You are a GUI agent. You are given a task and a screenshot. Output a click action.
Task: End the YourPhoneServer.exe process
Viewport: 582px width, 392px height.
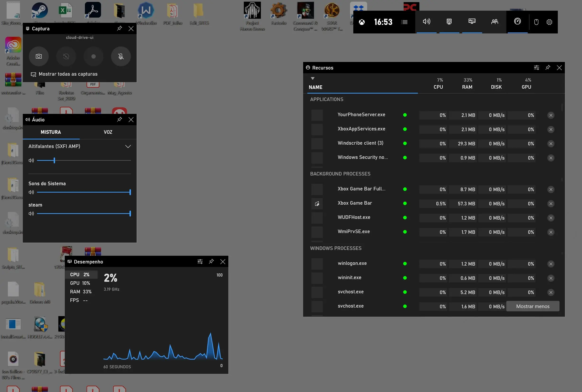pos(551,115)
